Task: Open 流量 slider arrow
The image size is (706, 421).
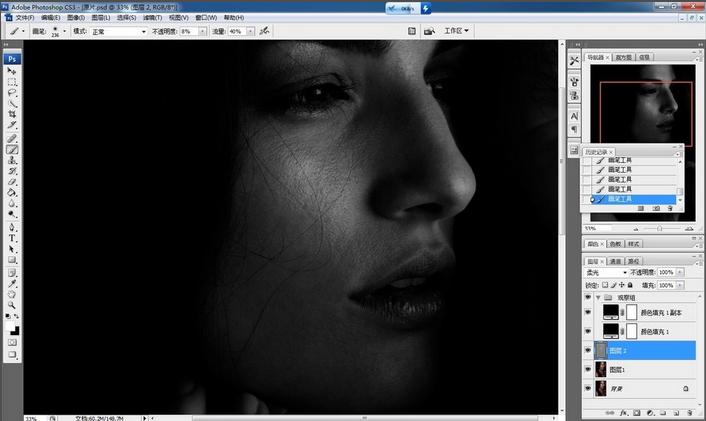Action: (x=250, y=31)
